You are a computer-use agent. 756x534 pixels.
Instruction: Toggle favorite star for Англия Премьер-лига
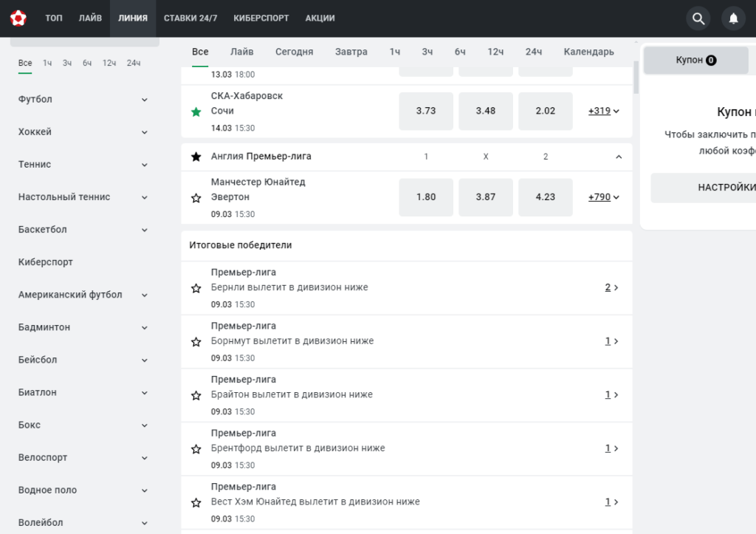tap(196, 157)
